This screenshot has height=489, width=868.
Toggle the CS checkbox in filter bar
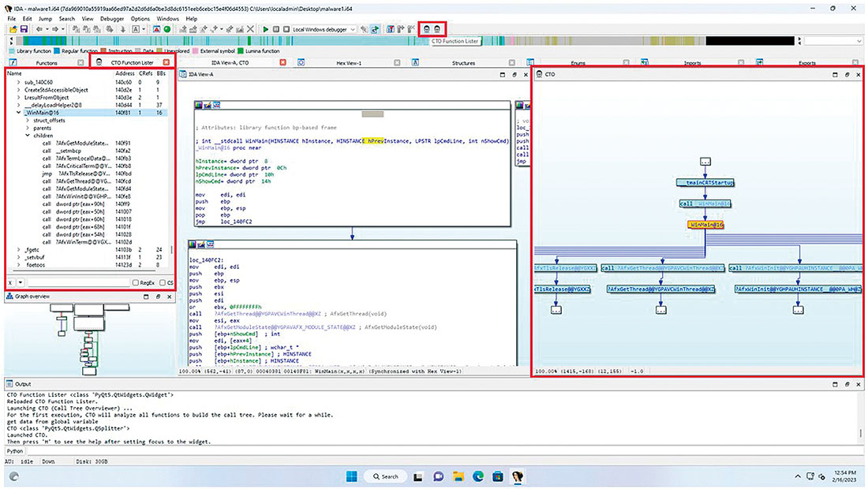point(163,282)
